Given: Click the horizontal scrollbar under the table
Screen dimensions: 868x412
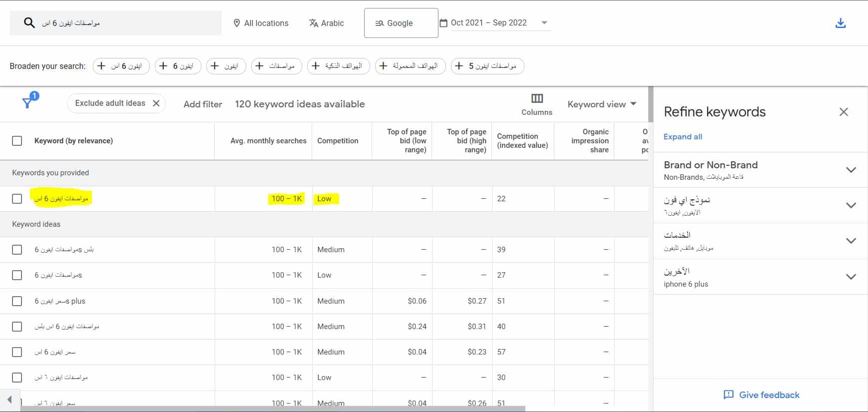Looking at the screenshot, I should pyautogui.click(x=272, y=409).
